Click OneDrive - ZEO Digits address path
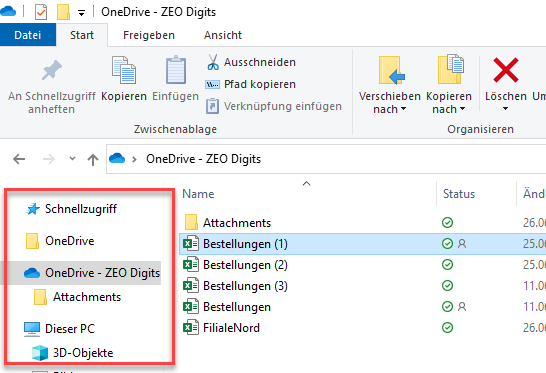 [x=203, y=159]
